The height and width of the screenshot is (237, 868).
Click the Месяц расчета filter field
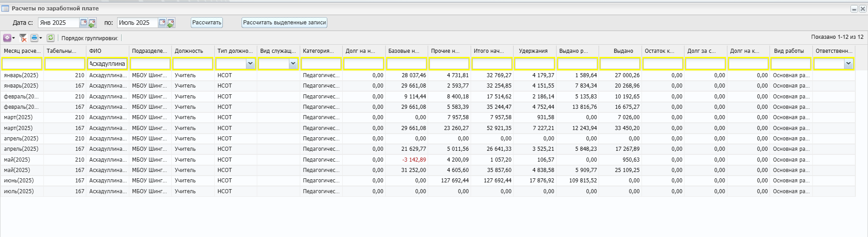click(22, 64)
